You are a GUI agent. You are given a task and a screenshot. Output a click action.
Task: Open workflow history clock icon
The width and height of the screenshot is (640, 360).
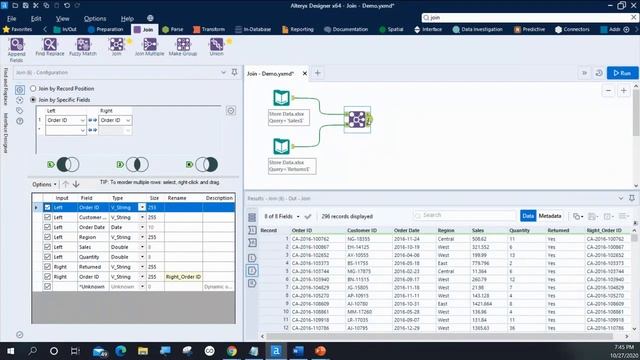[599, 73]
